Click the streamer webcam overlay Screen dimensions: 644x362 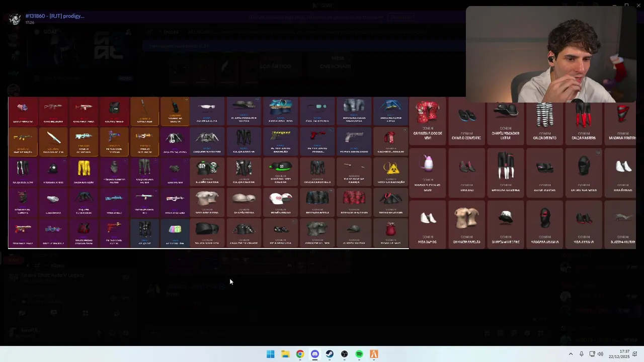551,54
